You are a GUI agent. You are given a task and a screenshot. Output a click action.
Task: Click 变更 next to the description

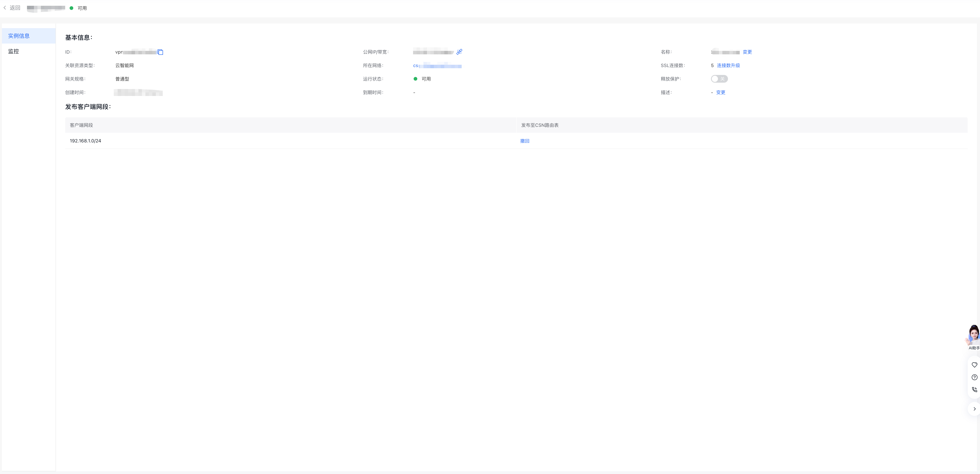[x=721, y=92]
